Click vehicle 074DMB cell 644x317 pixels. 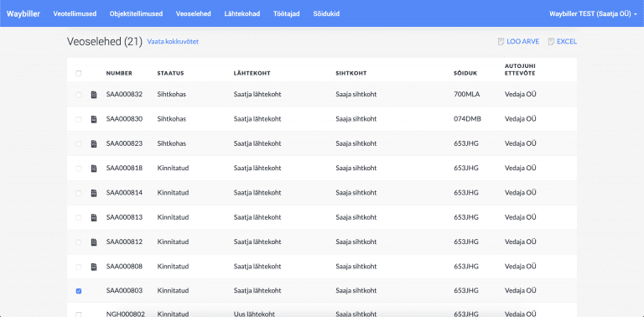tap(467, 119)
